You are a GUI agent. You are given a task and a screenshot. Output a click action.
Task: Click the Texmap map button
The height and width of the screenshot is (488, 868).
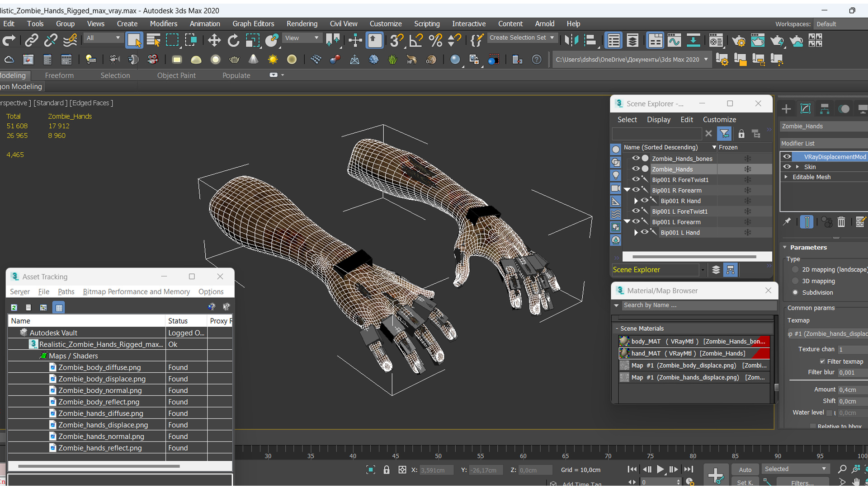pos(827,334)
